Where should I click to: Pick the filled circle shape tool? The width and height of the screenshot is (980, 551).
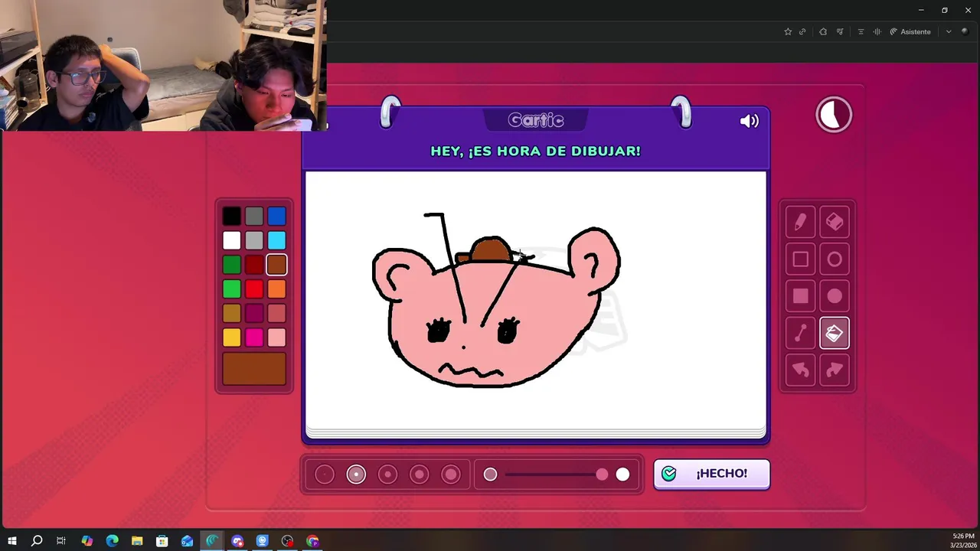pyautogui.click(x=835, y=296)
